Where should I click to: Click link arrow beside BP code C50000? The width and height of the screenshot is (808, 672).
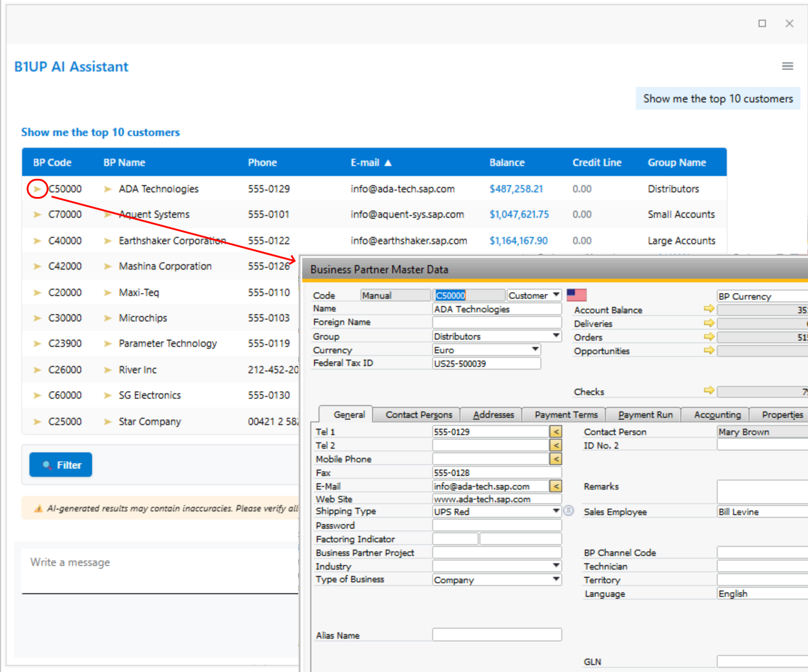tap(38, 189)
